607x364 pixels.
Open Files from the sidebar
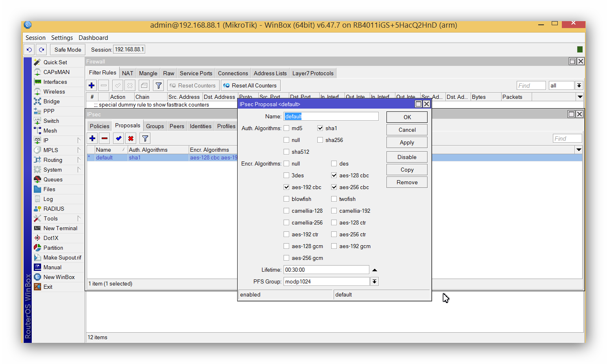pyautogui.click(x=49, y=189)
